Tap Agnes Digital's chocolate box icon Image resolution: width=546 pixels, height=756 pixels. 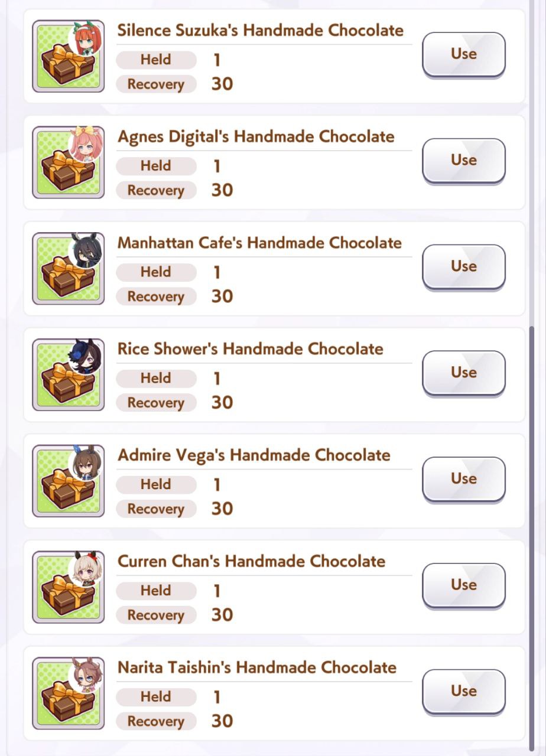tap(68, 162)
